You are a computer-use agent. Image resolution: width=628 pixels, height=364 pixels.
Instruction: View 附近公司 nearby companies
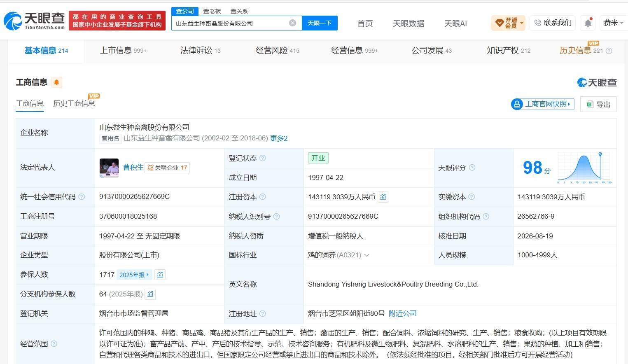click(403, 314)
